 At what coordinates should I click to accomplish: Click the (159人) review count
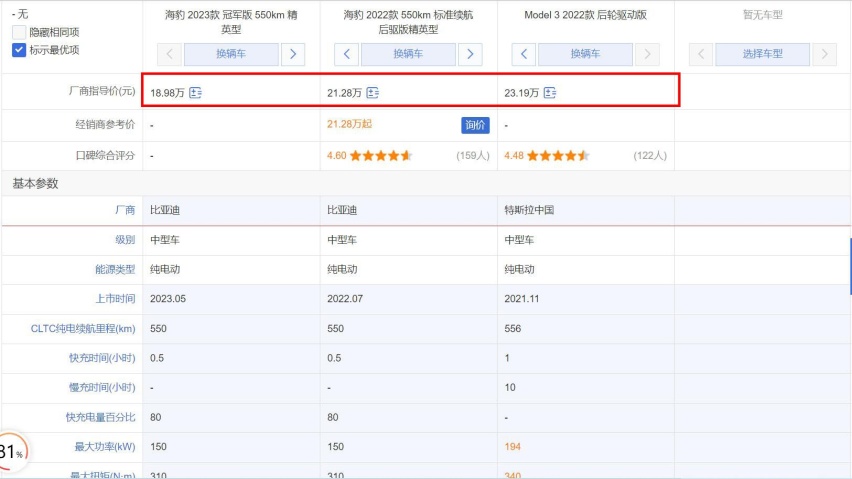(x=473, y=156)
